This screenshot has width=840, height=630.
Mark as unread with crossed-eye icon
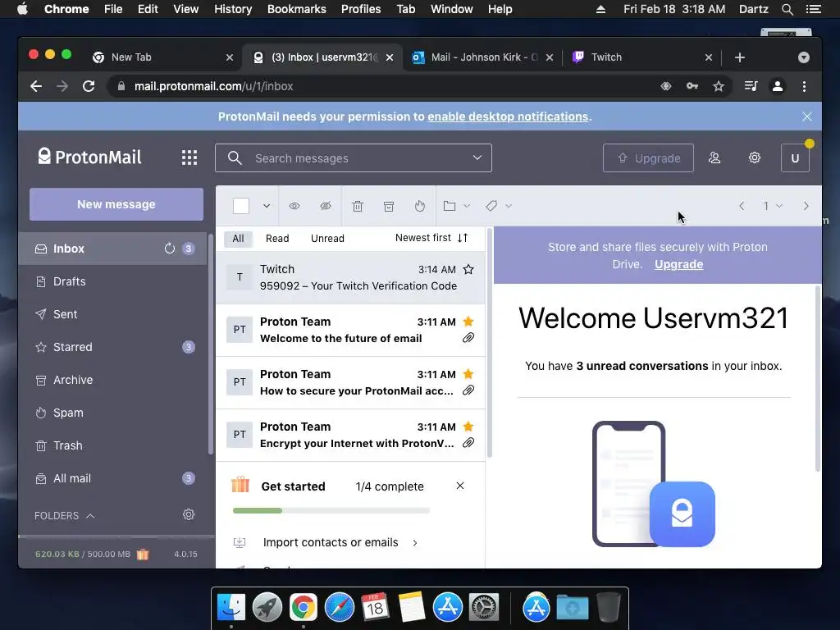point(325,206)
